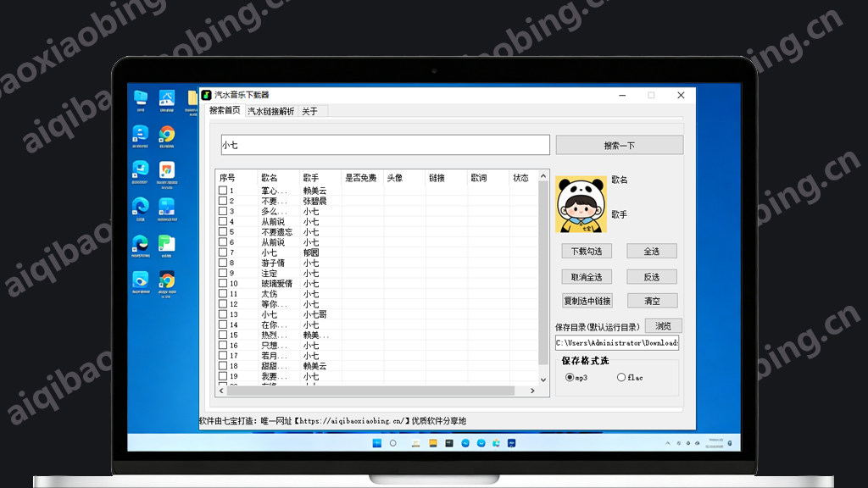Choose the mp3 save format radio button
The height and width of the screenshot is (488, 868).
pyautogui.click(x=570, y=377)
